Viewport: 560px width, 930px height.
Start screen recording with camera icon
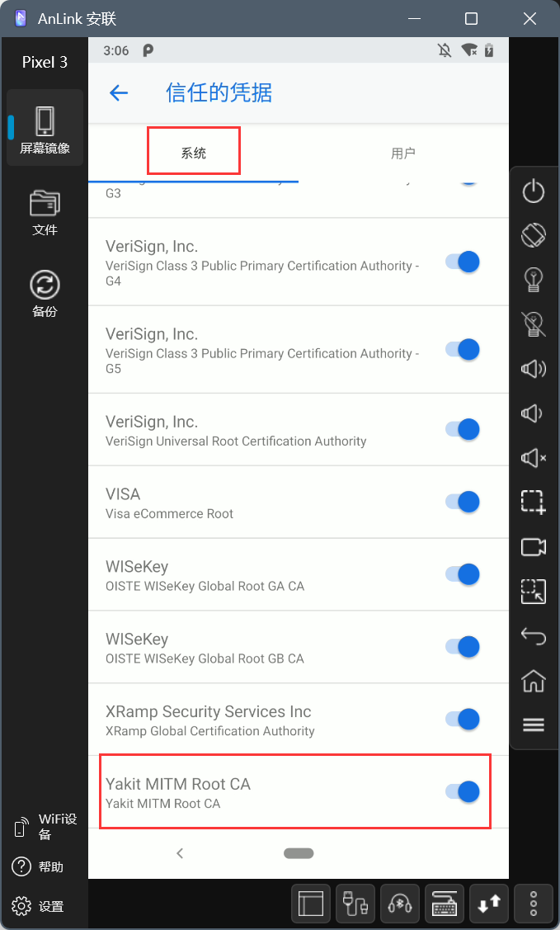[x=534, y=546]
